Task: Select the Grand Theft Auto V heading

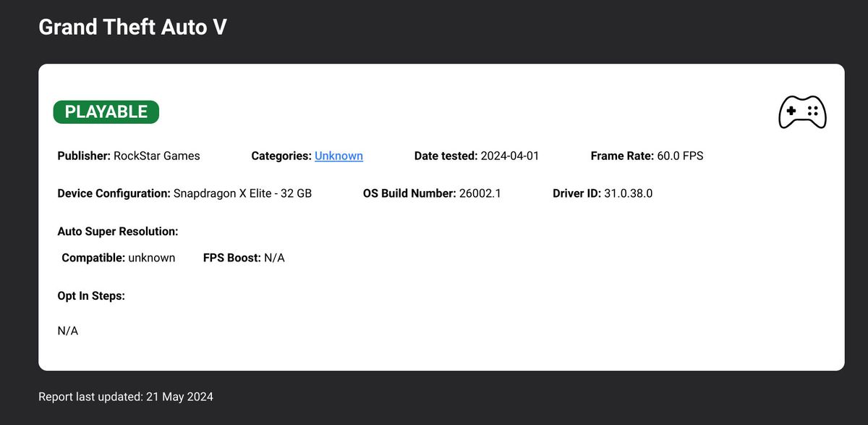Action: click(132, 27)
